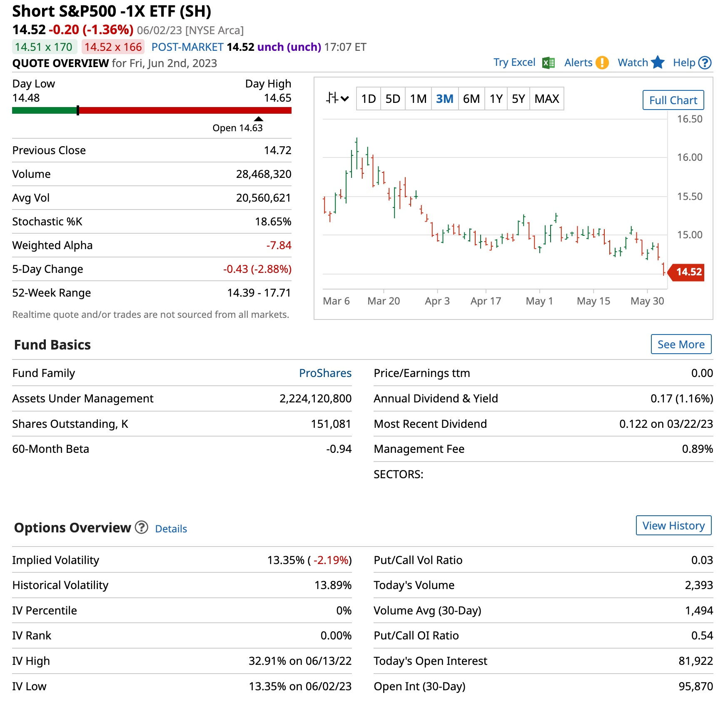Click the 60-Month Beta value -0.94

(x=339, y=449)
